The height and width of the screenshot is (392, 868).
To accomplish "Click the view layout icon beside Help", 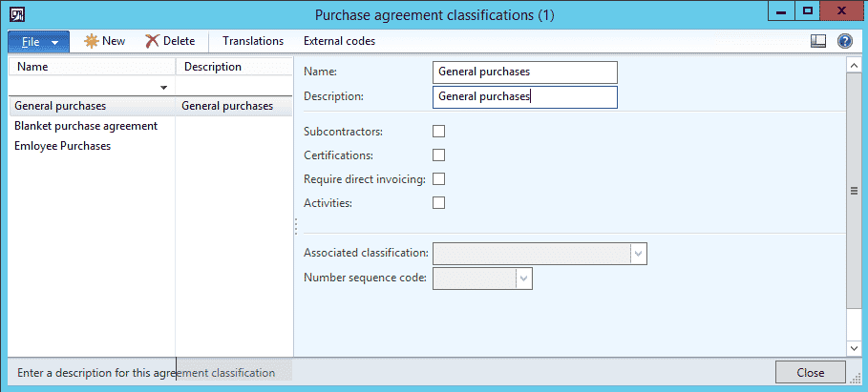I will pyautogui.click(x=818, y=41).
